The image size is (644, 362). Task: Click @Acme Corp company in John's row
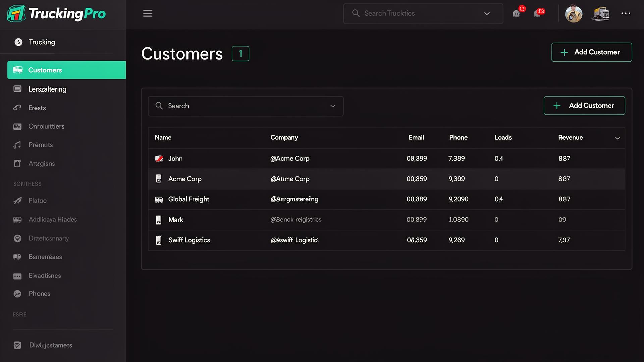[290, 159]
